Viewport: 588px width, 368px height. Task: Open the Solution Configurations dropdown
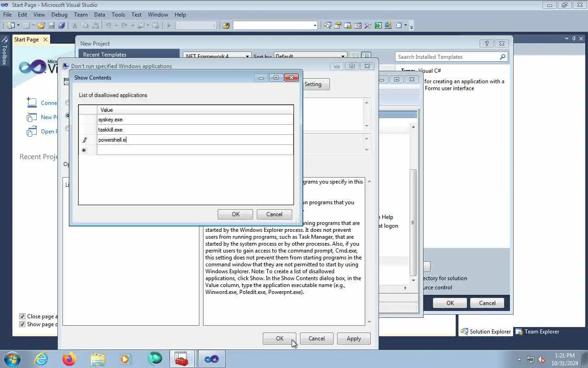point(196,25)
